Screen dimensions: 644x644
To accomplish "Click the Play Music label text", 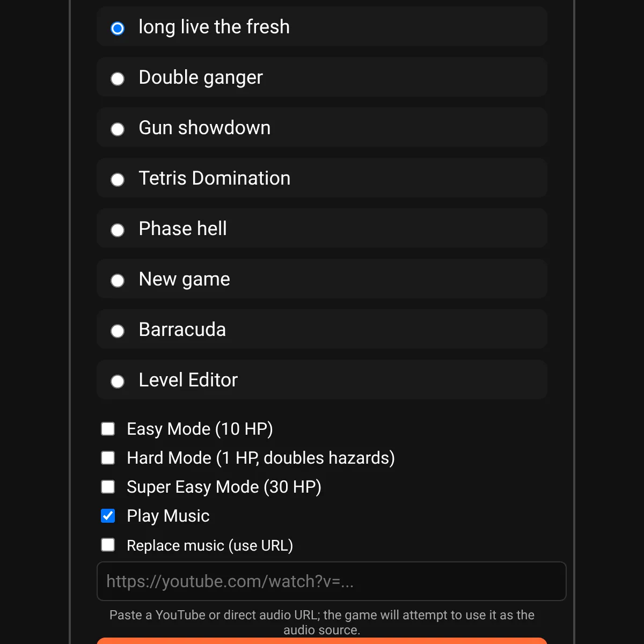I will click(x=168, y=516).
